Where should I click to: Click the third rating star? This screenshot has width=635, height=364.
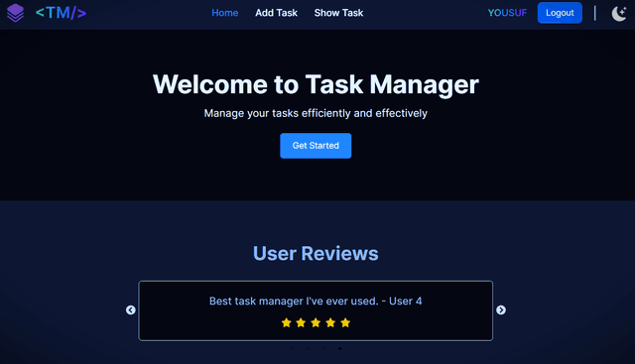316,322
